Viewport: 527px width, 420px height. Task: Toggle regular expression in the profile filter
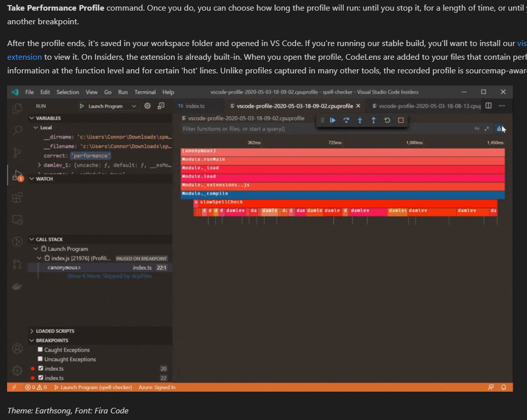(487, 129)
